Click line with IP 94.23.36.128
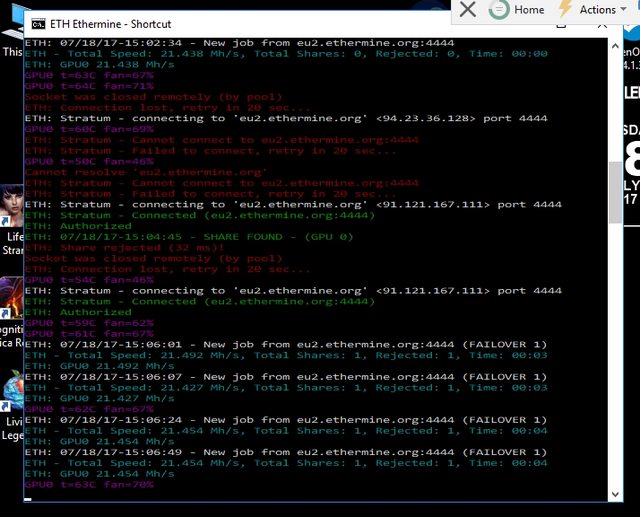 click(286, 118)
